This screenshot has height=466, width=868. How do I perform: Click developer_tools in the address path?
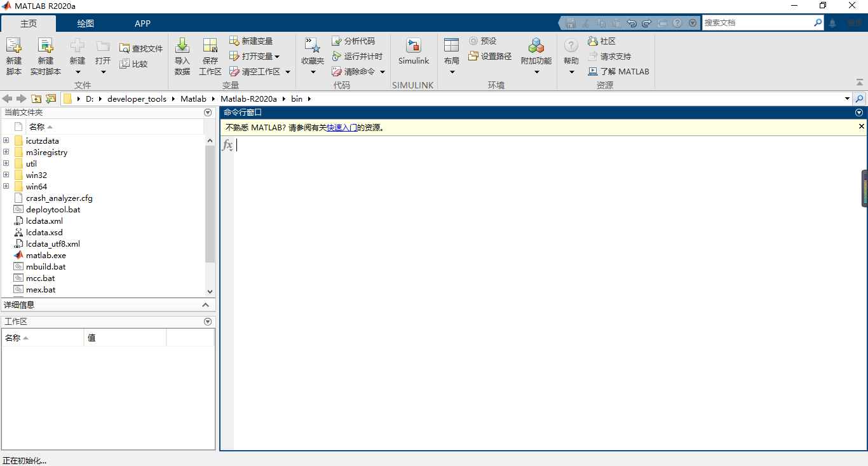point(137,99)
